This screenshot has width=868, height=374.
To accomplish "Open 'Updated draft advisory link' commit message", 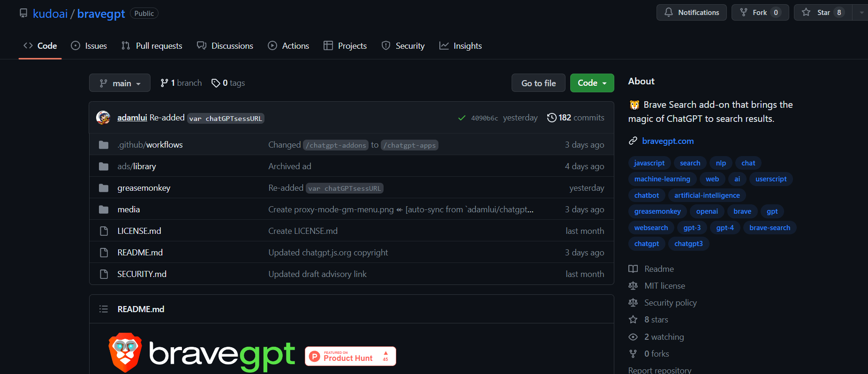I will point(317,274).
